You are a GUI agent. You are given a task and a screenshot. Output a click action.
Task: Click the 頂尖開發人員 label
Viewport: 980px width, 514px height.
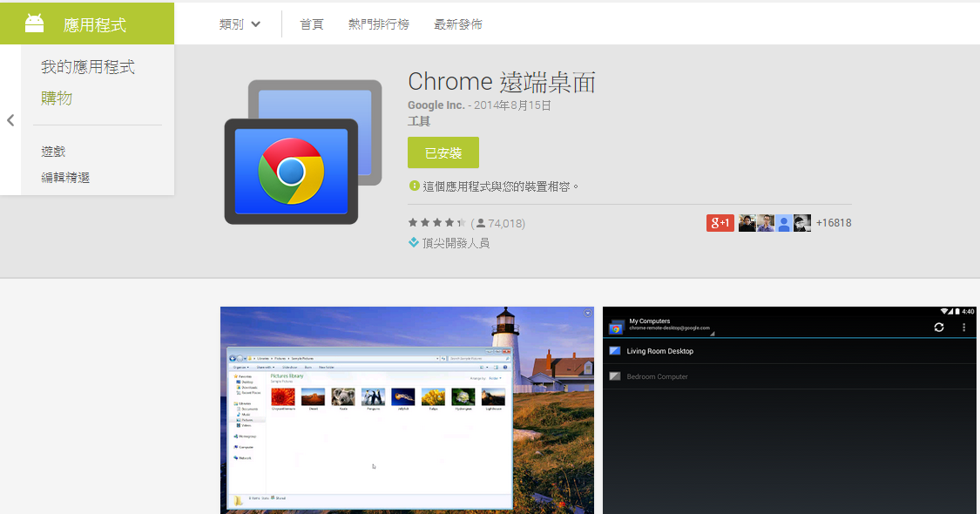coord(456,243)
